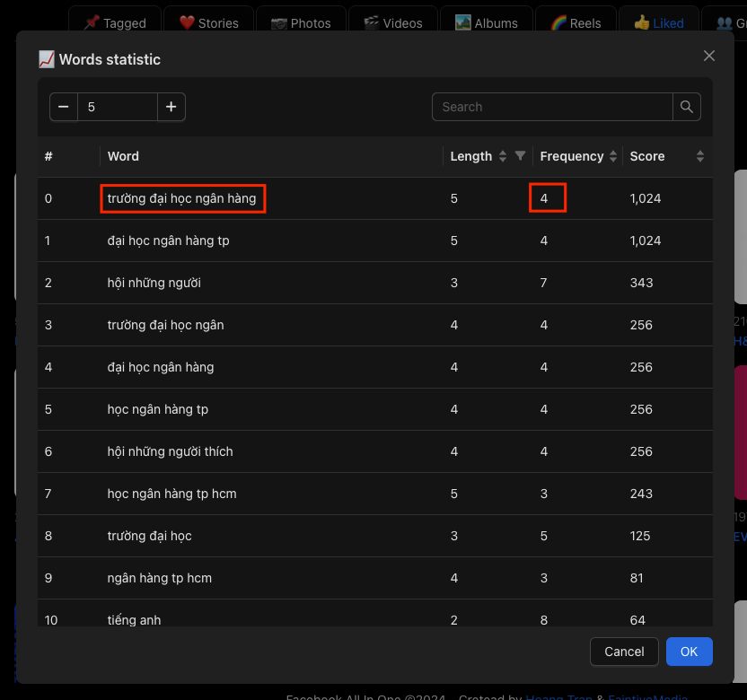Viewport: 747px width, 700px height.
Task: Click the Cancel button
Action: (x=624, y=652)
